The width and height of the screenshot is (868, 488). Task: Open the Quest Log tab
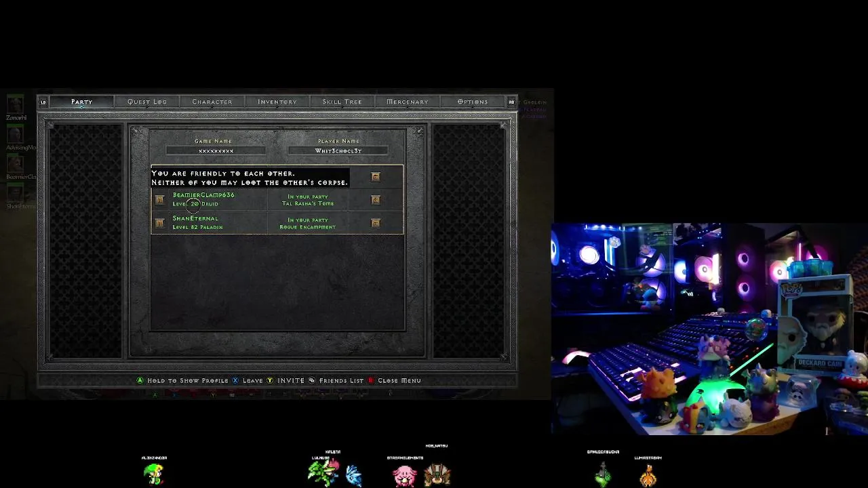pyautogui.click(x=147, y=102)
